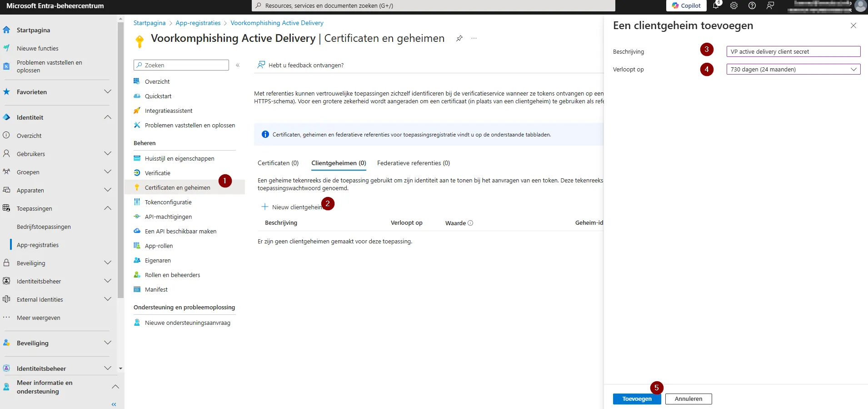Viewport: 868px width, 409px height.
Task: Open the feedback icon in top bar
Action: click(770, 5)
